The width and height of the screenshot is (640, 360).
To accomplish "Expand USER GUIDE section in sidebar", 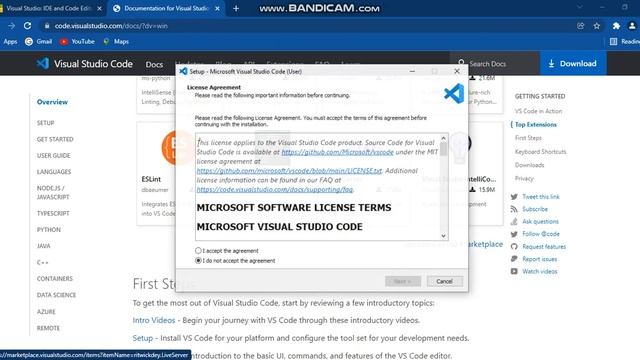I will coord(53,156).
